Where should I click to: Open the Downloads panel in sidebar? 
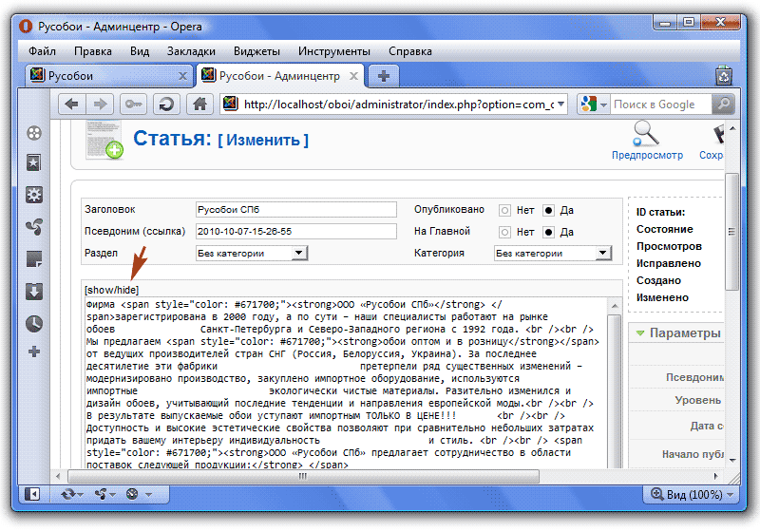coord(34,291)
